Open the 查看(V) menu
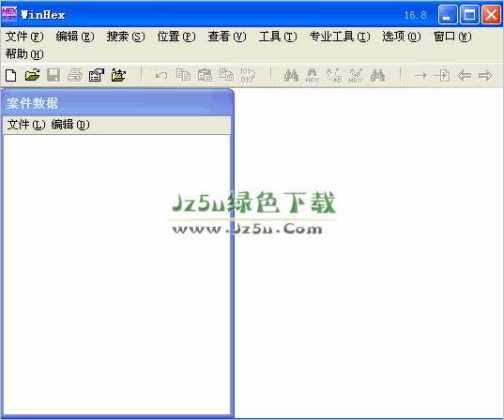This screenshot has width=504, height=420. (227, 37)
